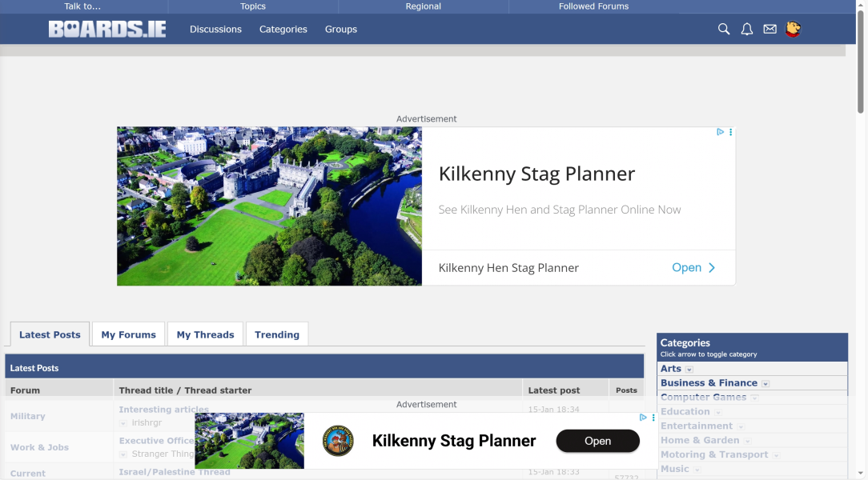Open the messages envelope icon

pyautogui.click(x=770, y=29)
